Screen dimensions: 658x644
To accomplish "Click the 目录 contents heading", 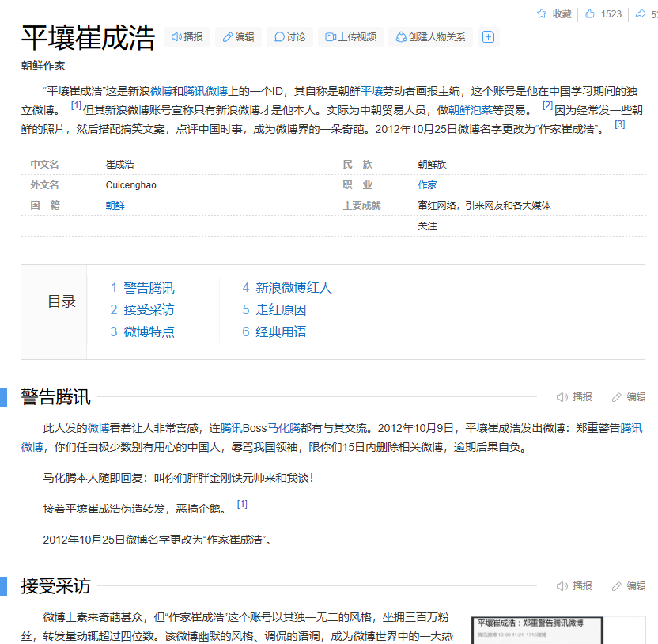I will (x=62, y=301).
